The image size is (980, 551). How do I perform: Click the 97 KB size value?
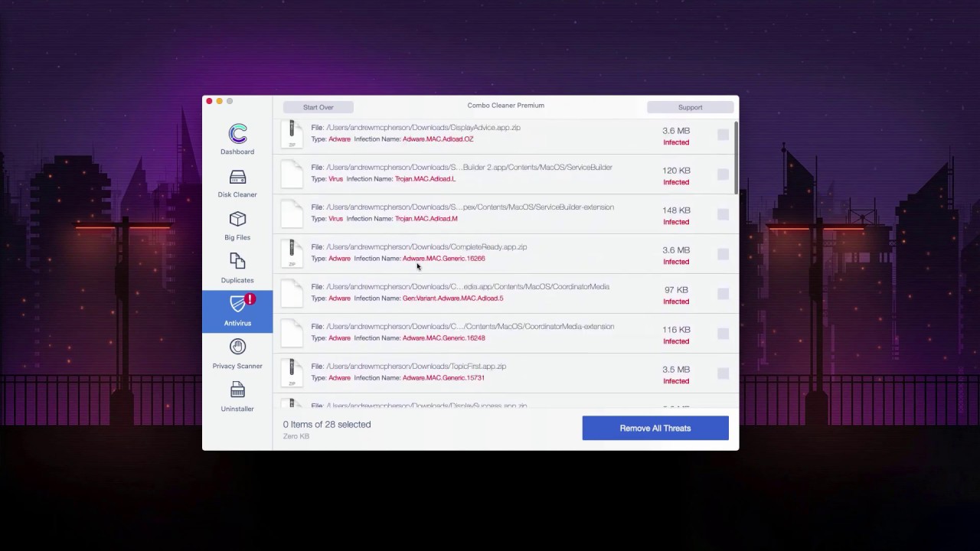(676, 290)
